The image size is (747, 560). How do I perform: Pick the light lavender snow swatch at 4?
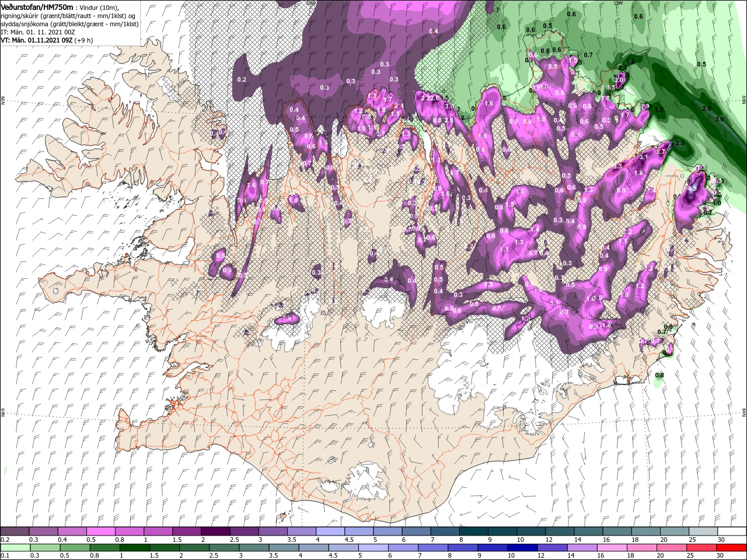tap(330, 531)
